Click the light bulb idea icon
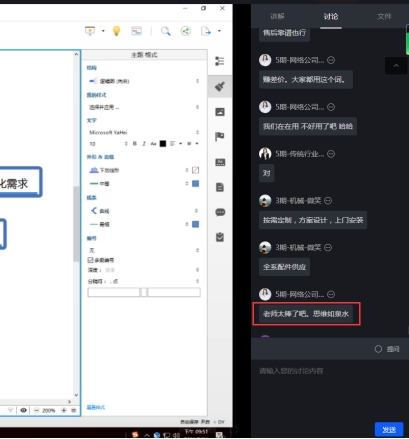 (116, 31)
